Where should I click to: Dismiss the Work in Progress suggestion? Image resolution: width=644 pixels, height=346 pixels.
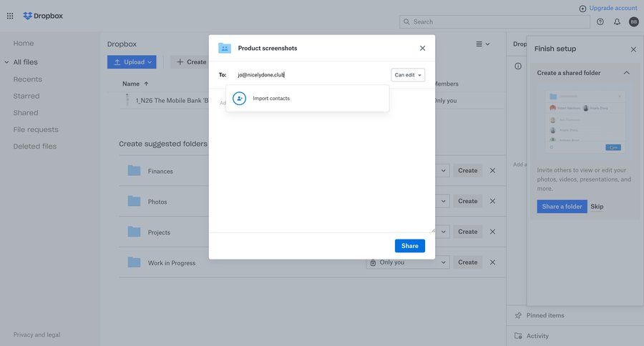click(x=492, y=262)
